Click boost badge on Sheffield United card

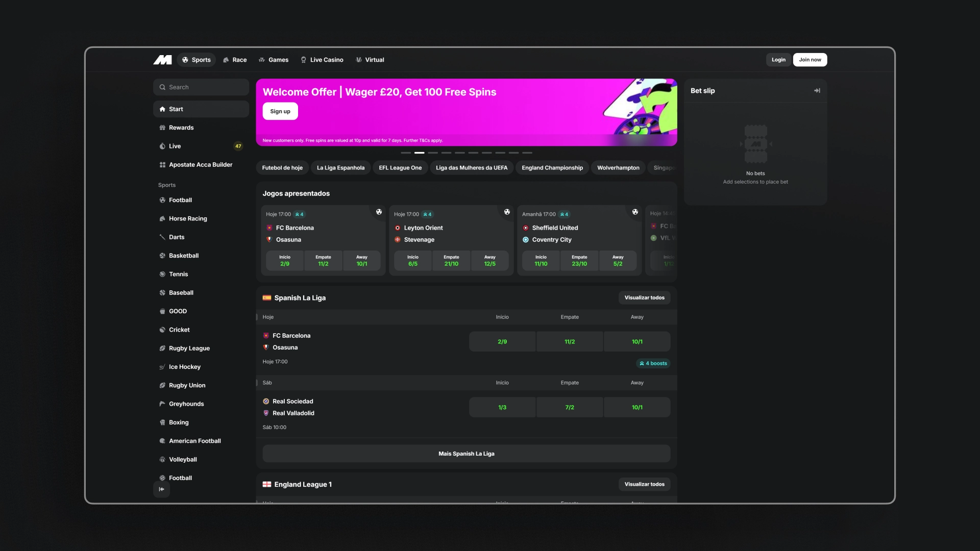pyautogui.click(x=564, y=214)
